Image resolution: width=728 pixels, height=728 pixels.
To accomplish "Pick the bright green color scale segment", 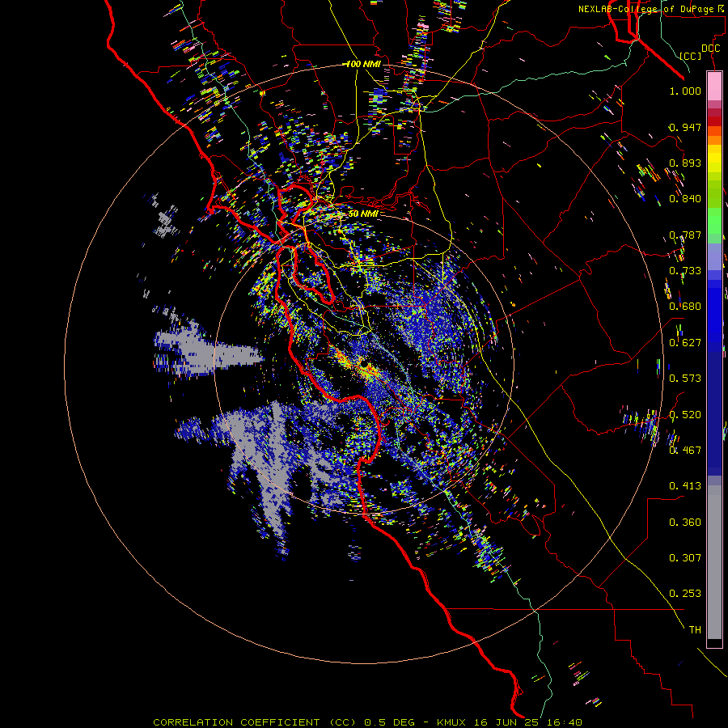I will click(x=714, y=221).
